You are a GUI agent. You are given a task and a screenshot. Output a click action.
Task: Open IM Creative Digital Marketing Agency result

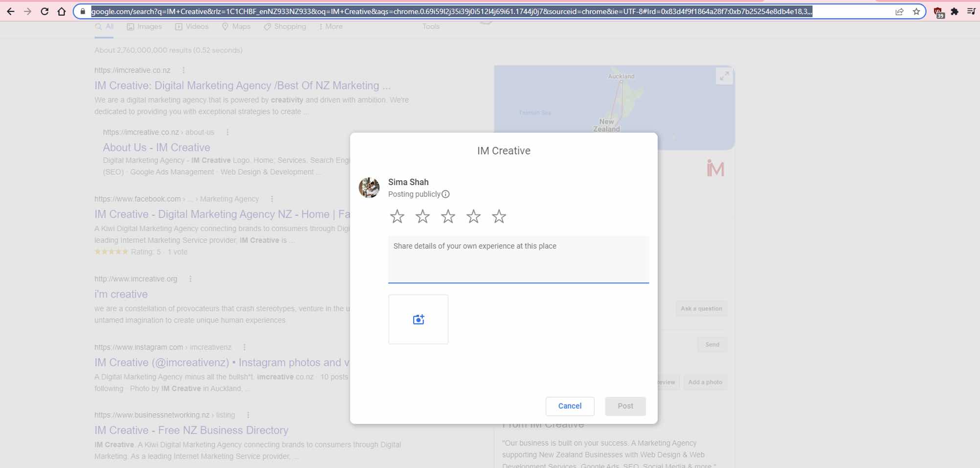pos(243,86)
